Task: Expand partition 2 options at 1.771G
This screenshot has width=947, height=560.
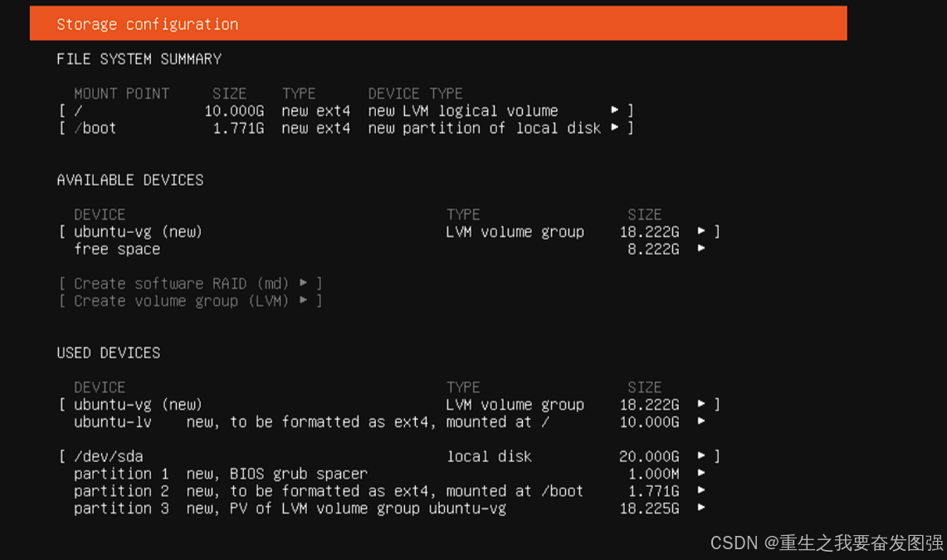Action: [701, 490]
